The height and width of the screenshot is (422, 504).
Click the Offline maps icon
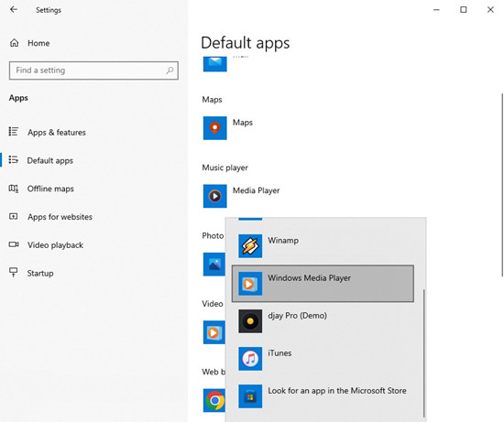13,189
